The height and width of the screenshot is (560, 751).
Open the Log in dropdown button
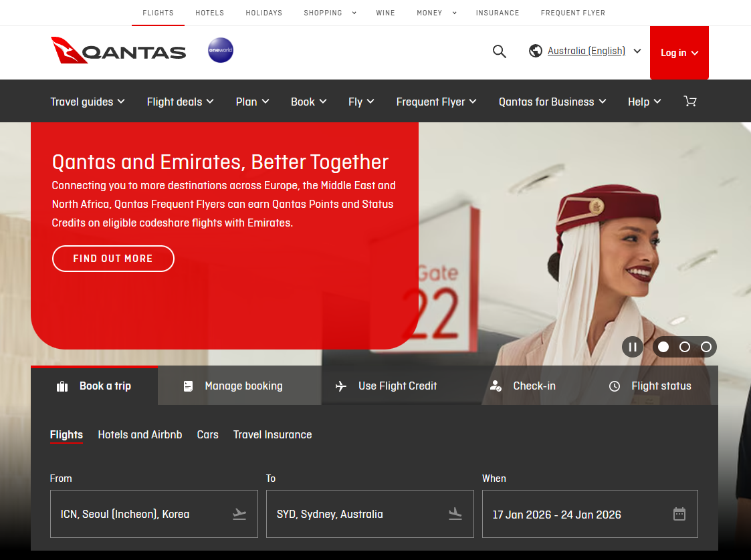click(679, 53)
